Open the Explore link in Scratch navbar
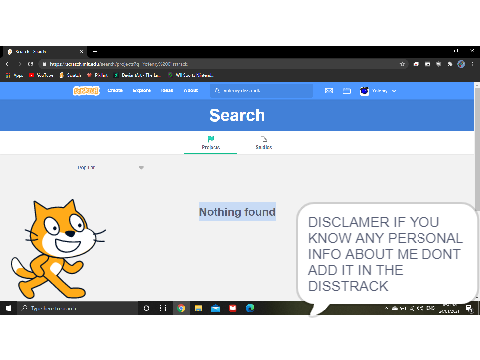The width and height of the screenshot is (480, 360). pos(142,91)
